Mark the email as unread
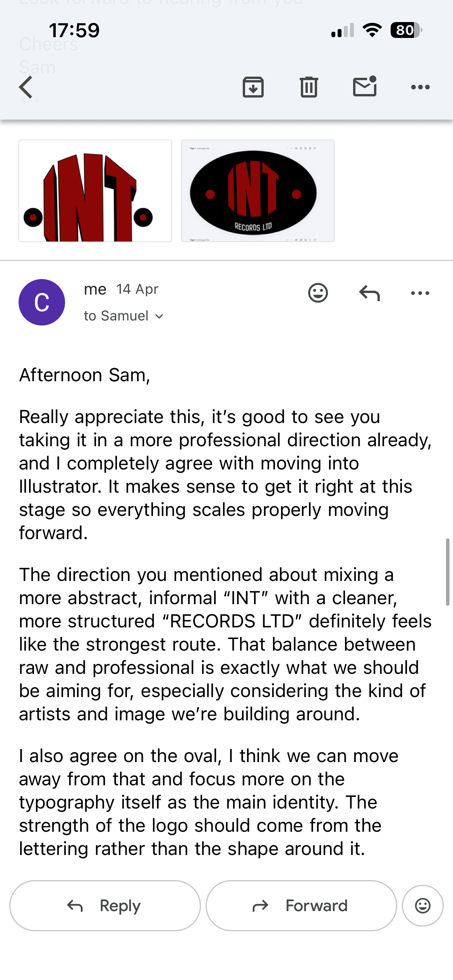The image size is (453, 980). tap(365, 86)
